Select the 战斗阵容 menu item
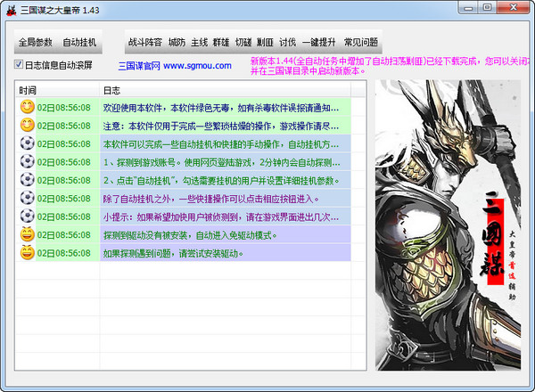The width and height of the screenshot is (535, 392). click(145, 42)
